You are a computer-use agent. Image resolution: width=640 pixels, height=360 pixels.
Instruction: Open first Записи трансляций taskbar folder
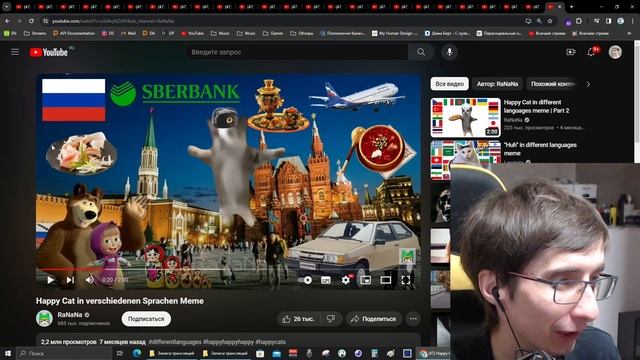172,353
